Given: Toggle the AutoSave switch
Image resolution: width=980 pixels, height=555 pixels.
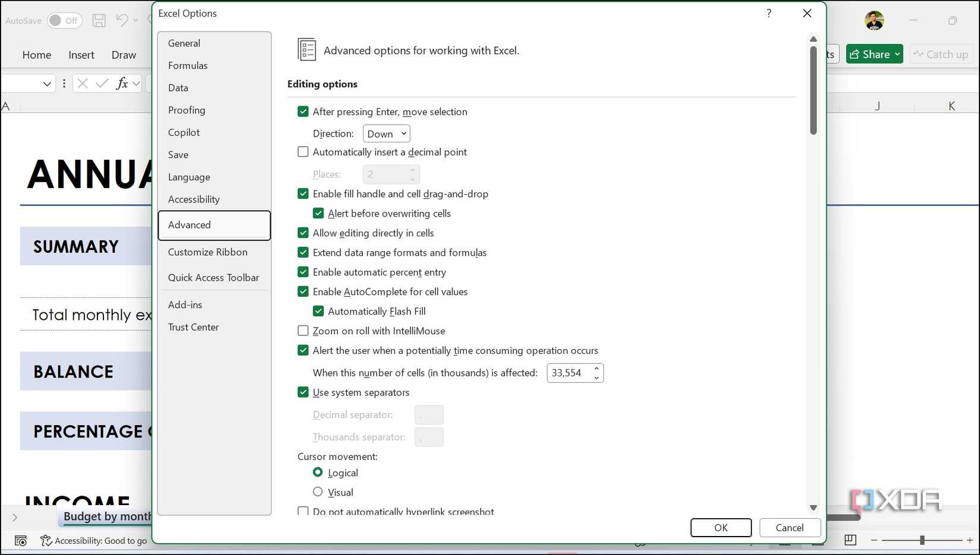Looking at the screenshot, I should [x=65, y=20].
